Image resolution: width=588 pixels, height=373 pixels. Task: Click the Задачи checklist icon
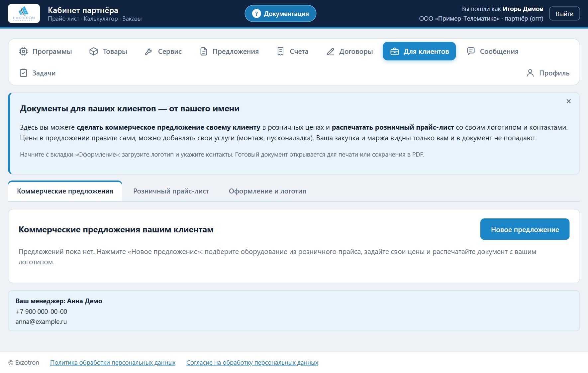pyautogui.click(x=23, y=73)
